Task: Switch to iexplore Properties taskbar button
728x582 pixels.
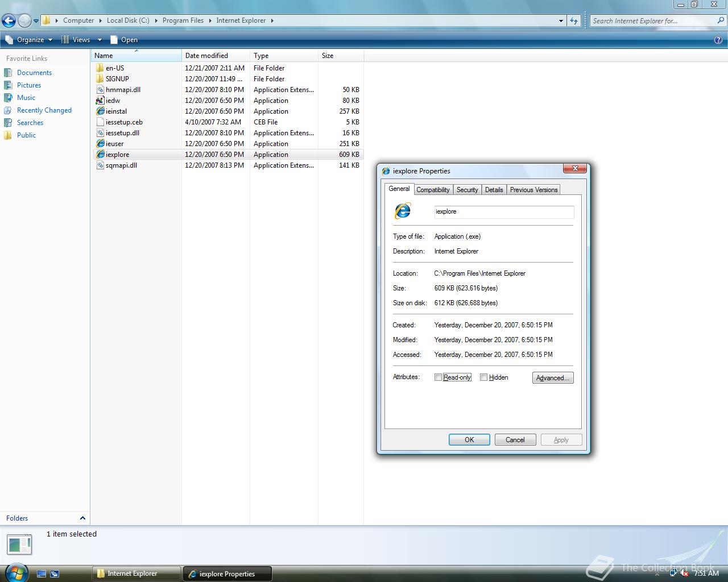Action: pyautogui.click(x=227, y=573)
